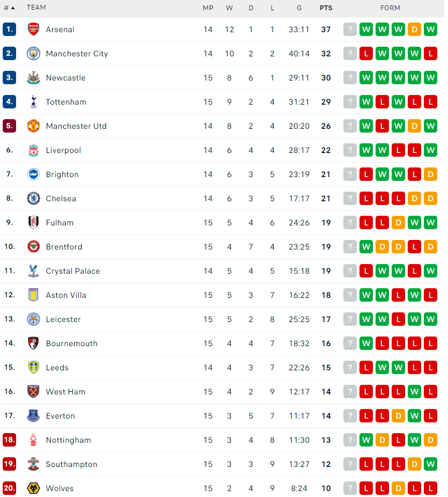
Task: Click the Arsenal club crest
Action: pyautogui.click(x=33, y=30)
